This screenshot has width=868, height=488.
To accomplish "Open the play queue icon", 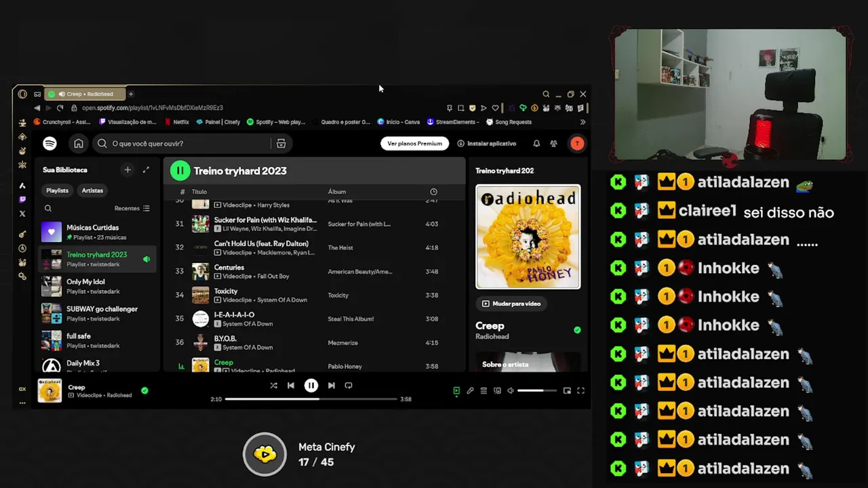I will click(x=484, y=390).
